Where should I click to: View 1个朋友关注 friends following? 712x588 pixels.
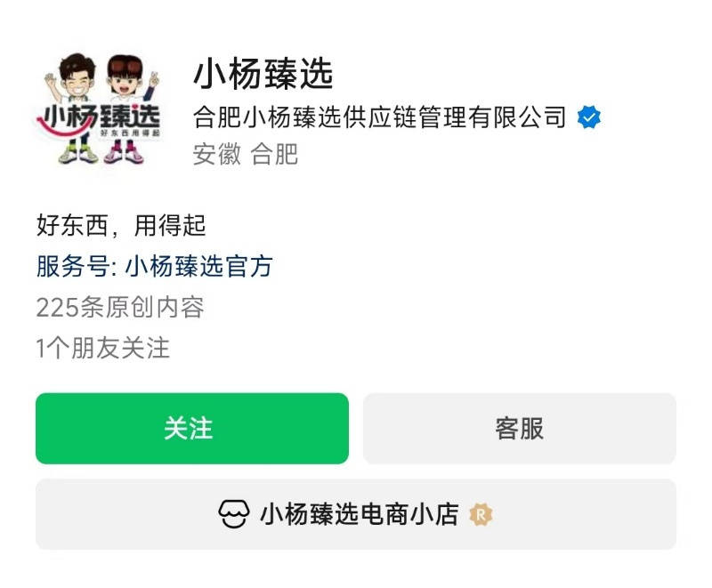102,348
